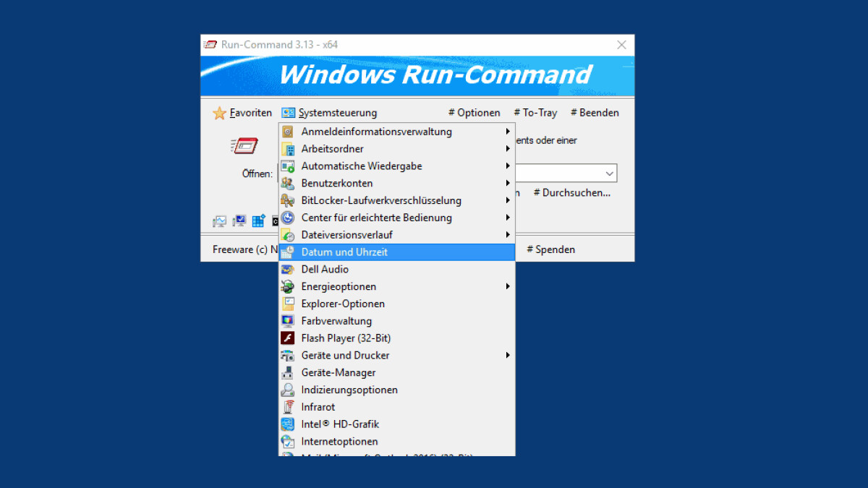Click the Intel HD-Grafik icon
Screen dimensions: 868x488
click(x=288, y=424)
